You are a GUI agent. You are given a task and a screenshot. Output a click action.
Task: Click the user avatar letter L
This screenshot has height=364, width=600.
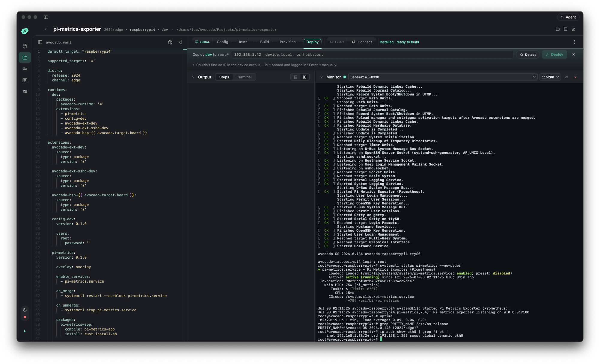pyautogui.click(x=25, y=331)
